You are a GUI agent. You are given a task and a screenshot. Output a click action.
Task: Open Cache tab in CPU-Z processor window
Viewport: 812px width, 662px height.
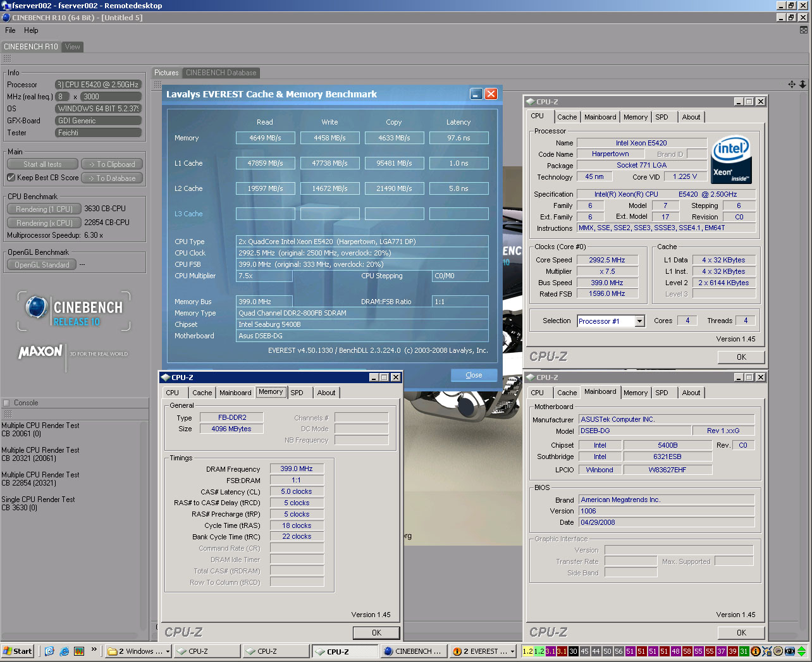click(567, 117)
